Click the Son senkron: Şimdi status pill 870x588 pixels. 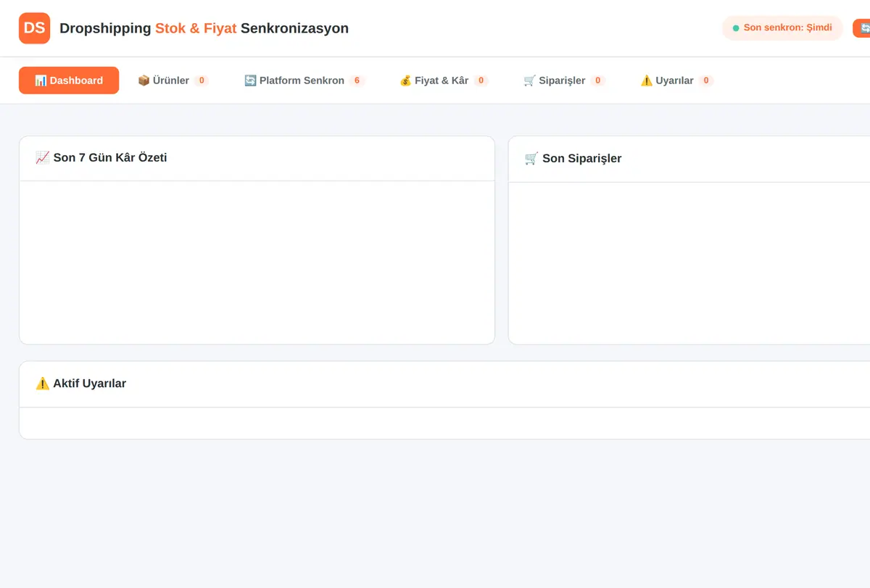click(782, 28)
